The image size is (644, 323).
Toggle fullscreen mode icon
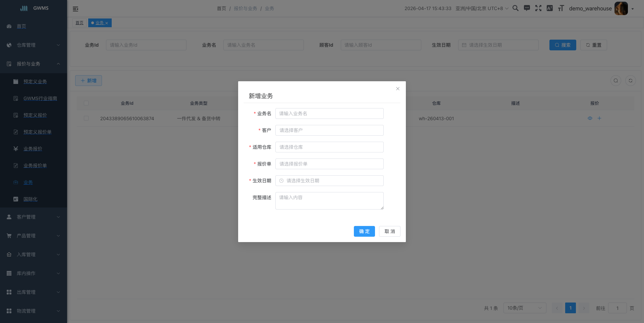(538, 8)
